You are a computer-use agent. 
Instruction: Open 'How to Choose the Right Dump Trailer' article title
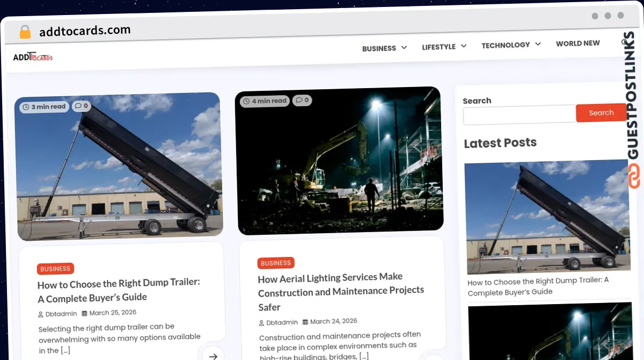point(119,290)
